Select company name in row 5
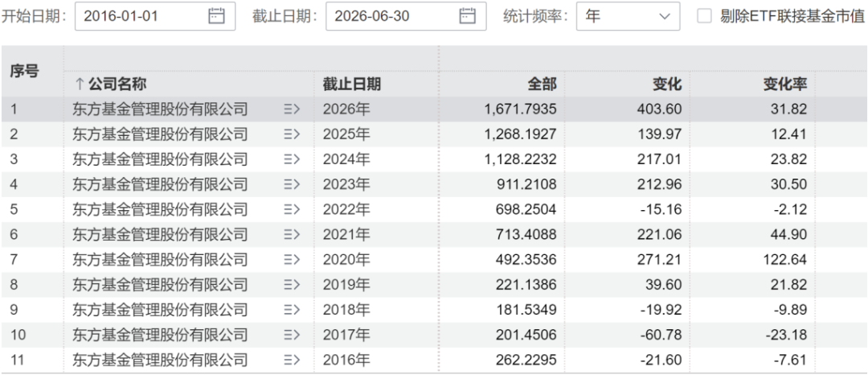This screenshot has height=375, width=868. 160,210
